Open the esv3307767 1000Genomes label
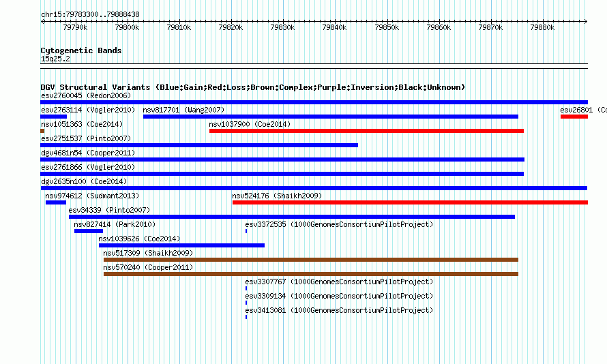This screenshot has width=607, height=364. 339,282
